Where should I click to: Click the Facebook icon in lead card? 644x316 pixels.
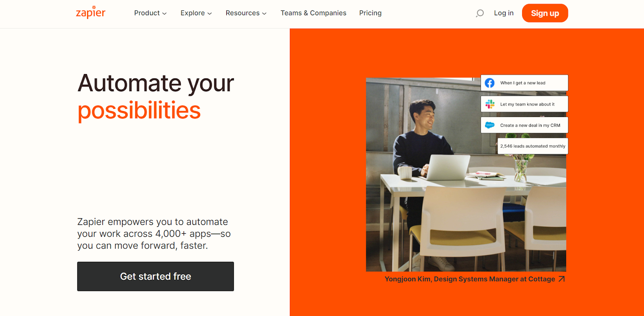(x=489, y=83)
